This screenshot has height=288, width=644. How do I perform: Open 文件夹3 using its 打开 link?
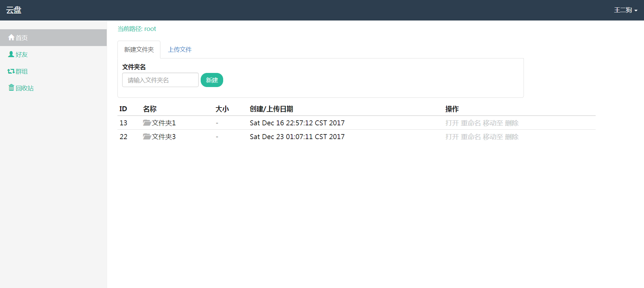click(452, 137)
